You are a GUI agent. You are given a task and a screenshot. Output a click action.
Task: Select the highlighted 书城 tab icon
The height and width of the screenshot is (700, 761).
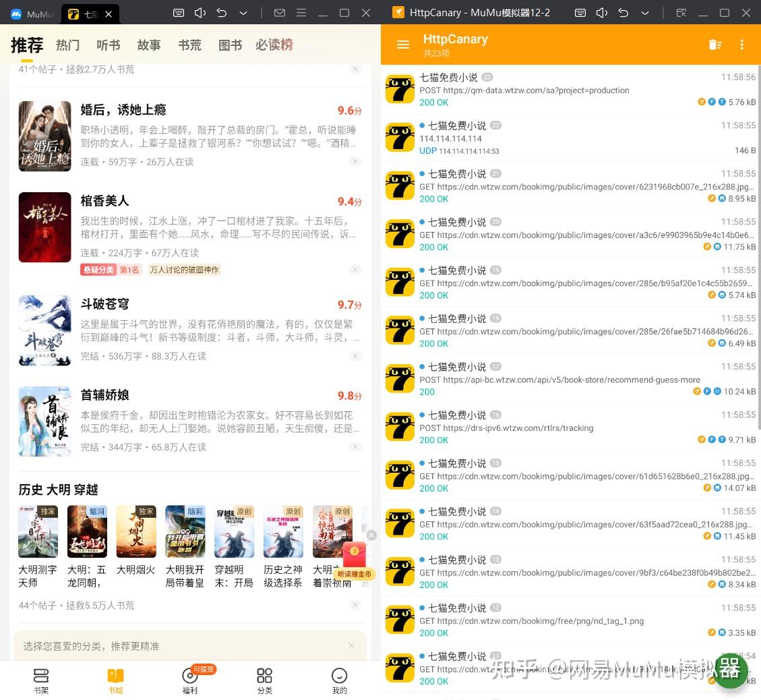click(115, 678)
